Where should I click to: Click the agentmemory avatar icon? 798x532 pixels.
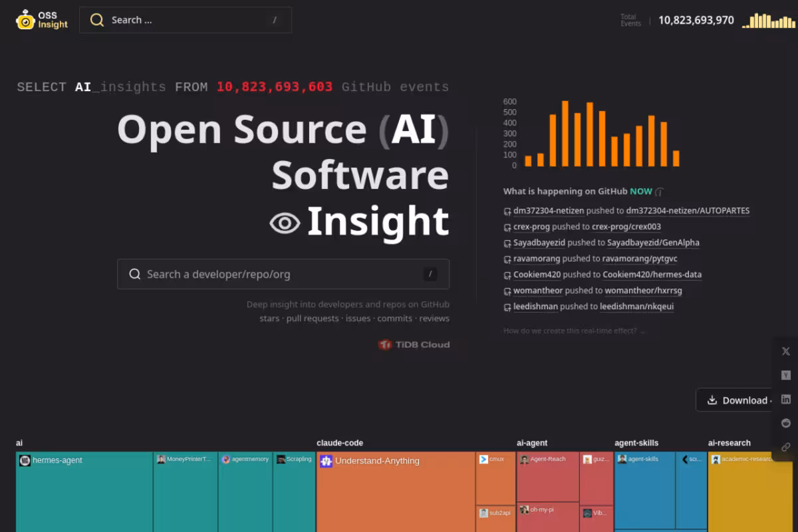[x=226, y=459]
